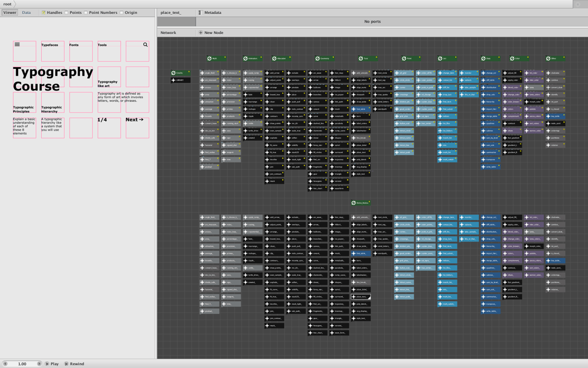This screenshot has height=368, width=588.
Task: Uncheck the Handles checkbox
Action: point(44,12)
